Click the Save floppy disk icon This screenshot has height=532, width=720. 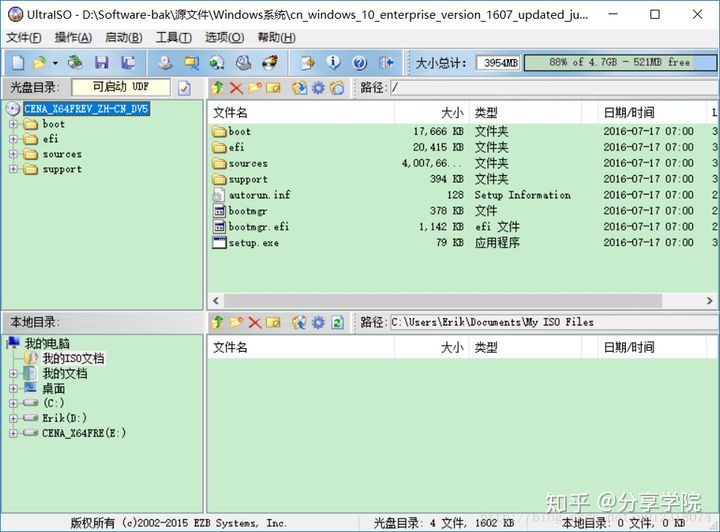[101, 62]
